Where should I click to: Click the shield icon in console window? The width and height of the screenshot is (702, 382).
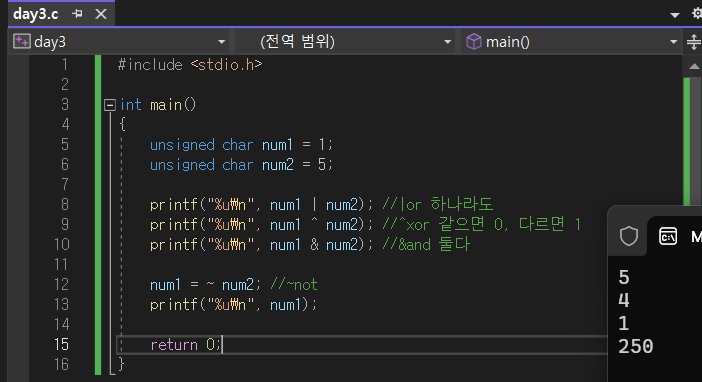[x=629, y=236]
